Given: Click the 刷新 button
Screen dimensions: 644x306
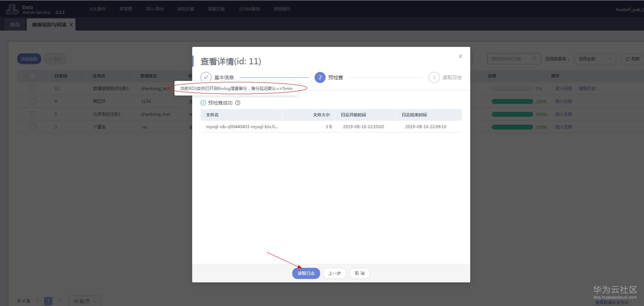Looking at the screenshot, I should pyautogui.click(x=633, y=59).
